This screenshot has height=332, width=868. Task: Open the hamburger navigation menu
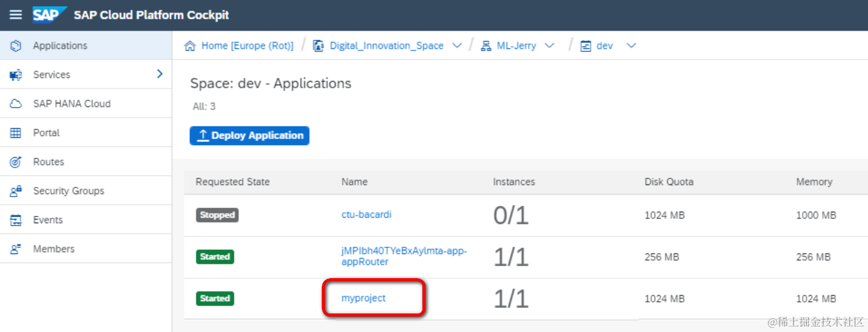pyautogui.click(x=16, y=15)
